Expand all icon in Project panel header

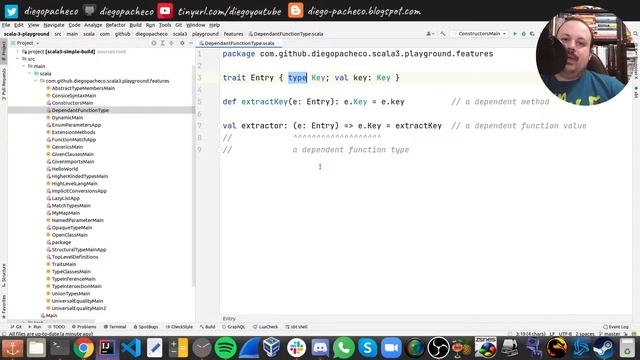162,43
